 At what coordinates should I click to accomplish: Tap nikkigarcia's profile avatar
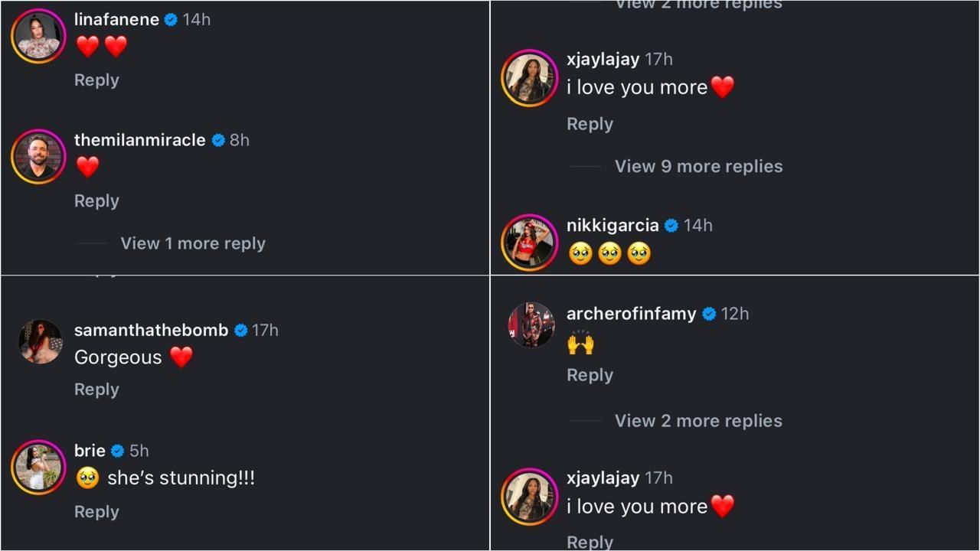click(x=530, y=242)
